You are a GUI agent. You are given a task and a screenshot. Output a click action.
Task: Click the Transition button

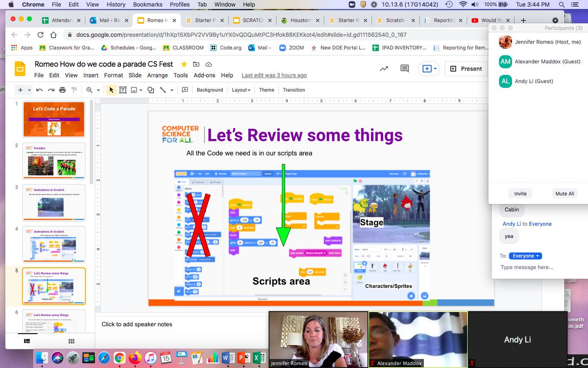[294, 90]
